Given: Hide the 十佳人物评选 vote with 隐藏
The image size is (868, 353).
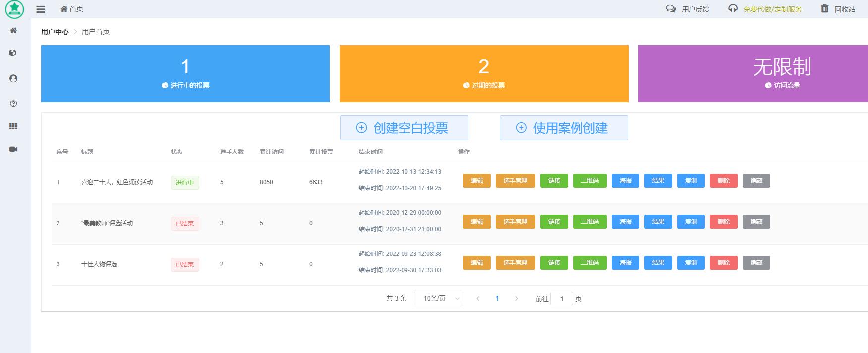Looking at the screenshot, I should (756, 263).
